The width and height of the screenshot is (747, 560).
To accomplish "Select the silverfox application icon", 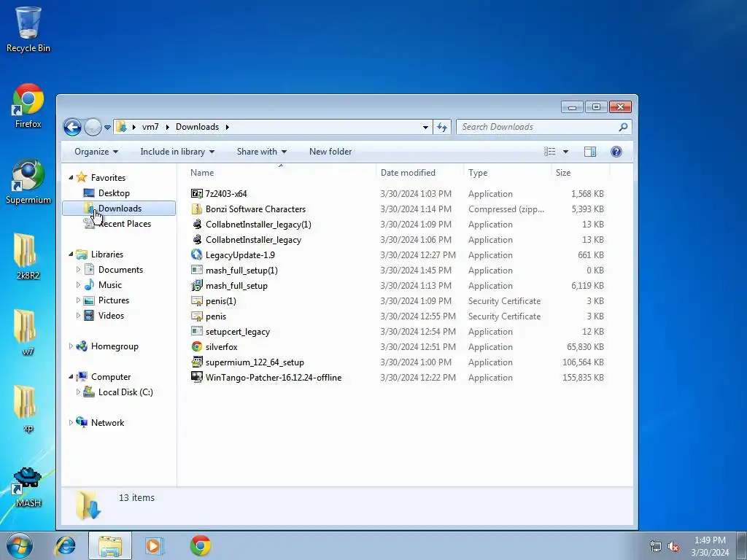I will click(197, 346).
